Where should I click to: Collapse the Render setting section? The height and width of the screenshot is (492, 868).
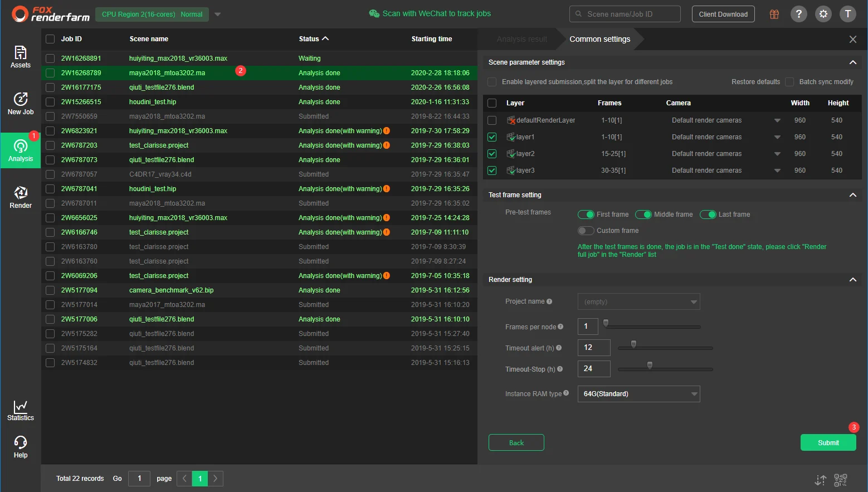click(x=853, y=280)
